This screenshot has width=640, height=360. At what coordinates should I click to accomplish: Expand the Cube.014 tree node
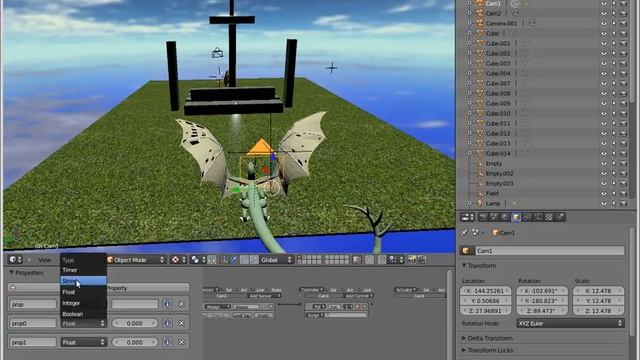(x=469, y=153)
